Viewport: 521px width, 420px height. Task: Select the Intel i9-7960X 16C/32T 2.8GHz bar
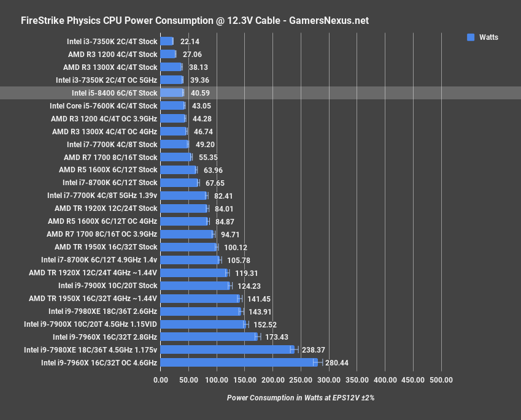click(x=209, y=337)
